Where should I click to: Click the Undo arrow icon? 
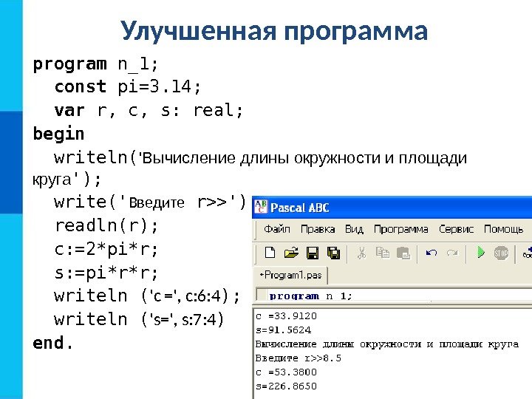[432, 253]
